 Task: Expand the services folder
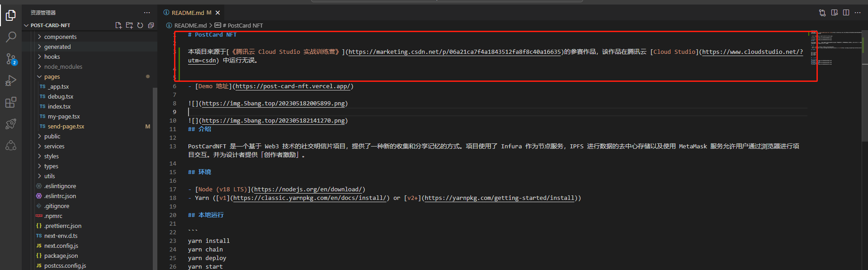(54, 146)
